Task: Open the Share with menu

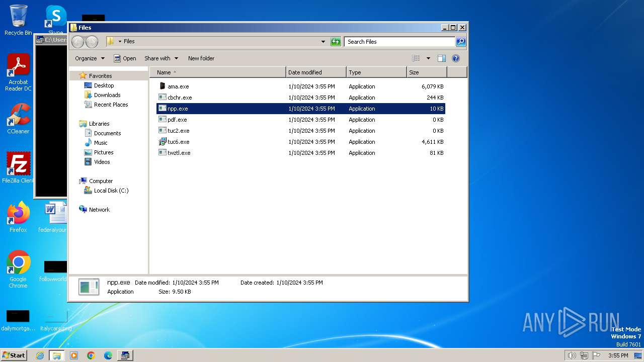Action: (160, 58)
